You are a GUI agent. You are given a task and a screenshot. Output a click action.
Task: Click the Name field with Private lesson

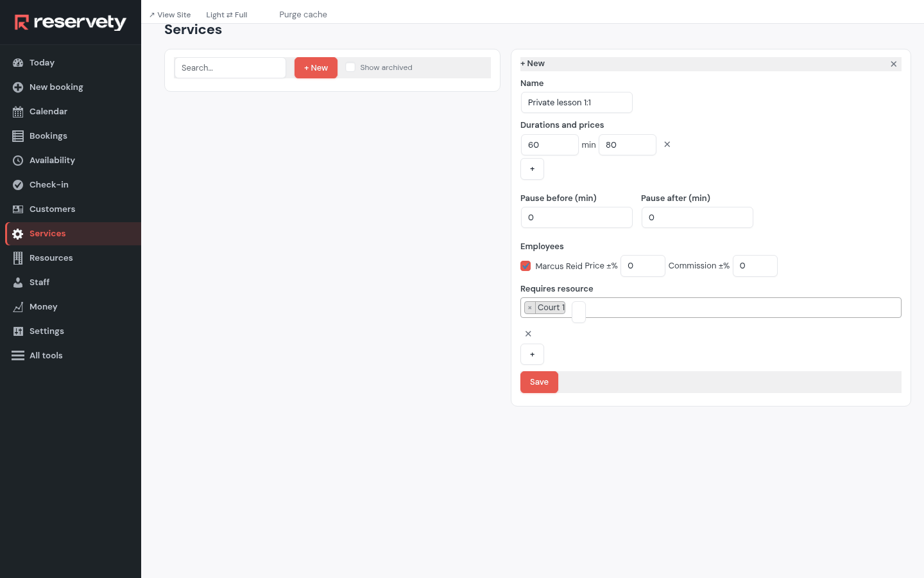[x=576, y=103]
